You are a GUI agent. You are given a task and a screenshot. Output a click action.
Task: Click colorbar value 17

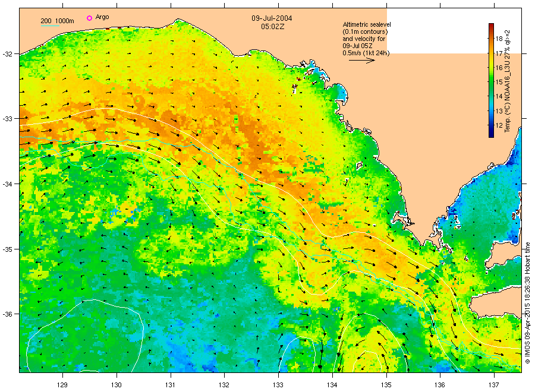pos(499,53)
